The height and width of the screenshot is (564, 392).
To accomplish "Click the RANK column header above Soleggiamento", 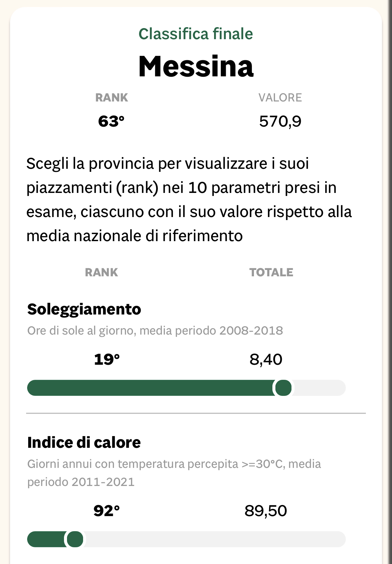I will point(102,272).
